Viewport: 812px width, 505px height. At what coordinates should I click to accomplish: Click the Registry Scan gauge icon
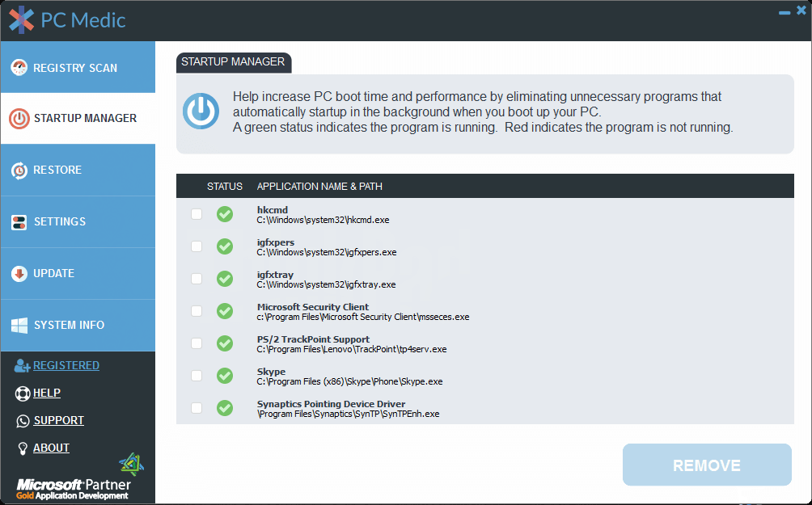[19, 68]
